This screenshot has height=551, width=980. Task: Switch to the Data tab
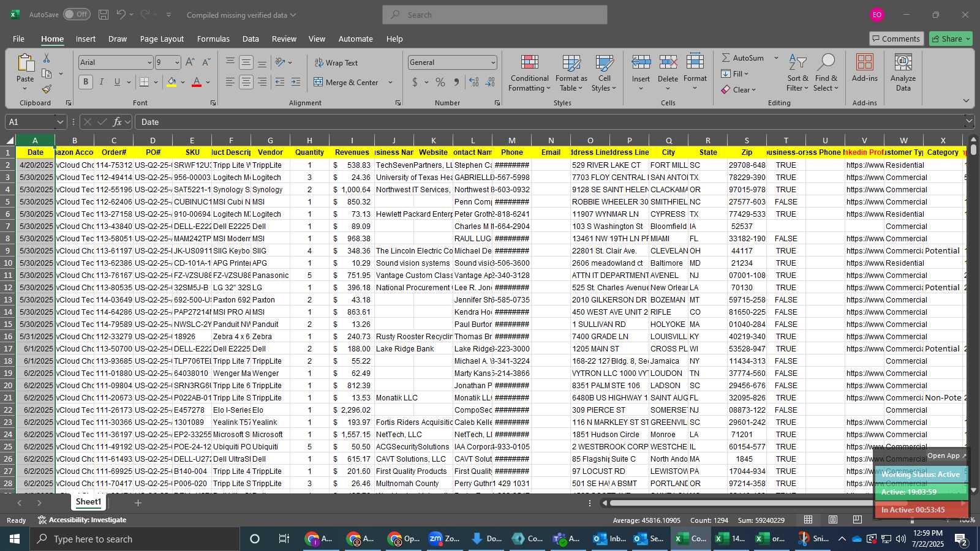click(251, 39)
